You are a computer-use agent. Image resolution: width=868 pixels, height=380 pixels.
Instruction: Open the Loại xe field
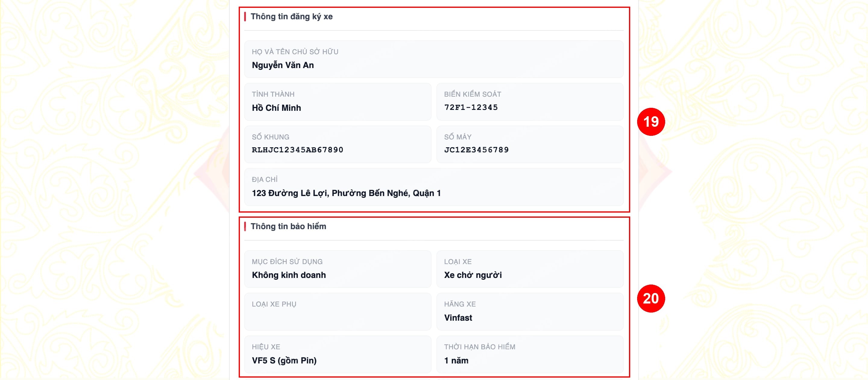point(530,269)
